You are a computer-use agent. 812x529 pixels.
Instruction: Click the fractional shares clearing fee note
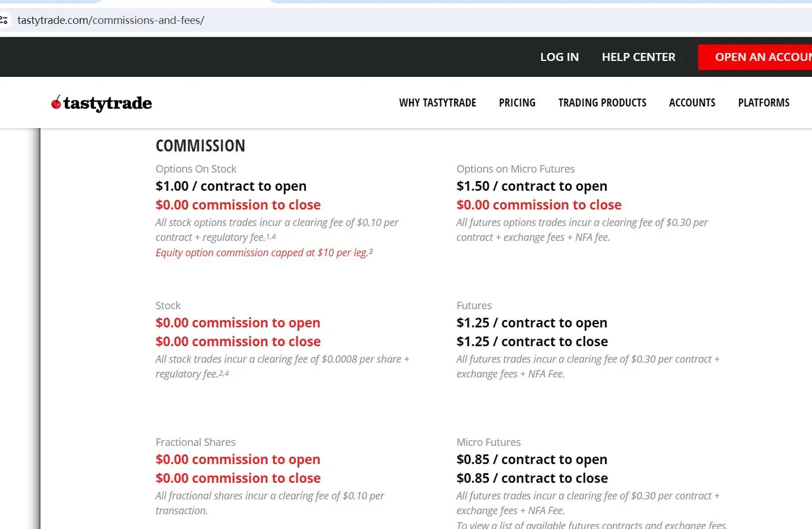[x=270, y=503]
